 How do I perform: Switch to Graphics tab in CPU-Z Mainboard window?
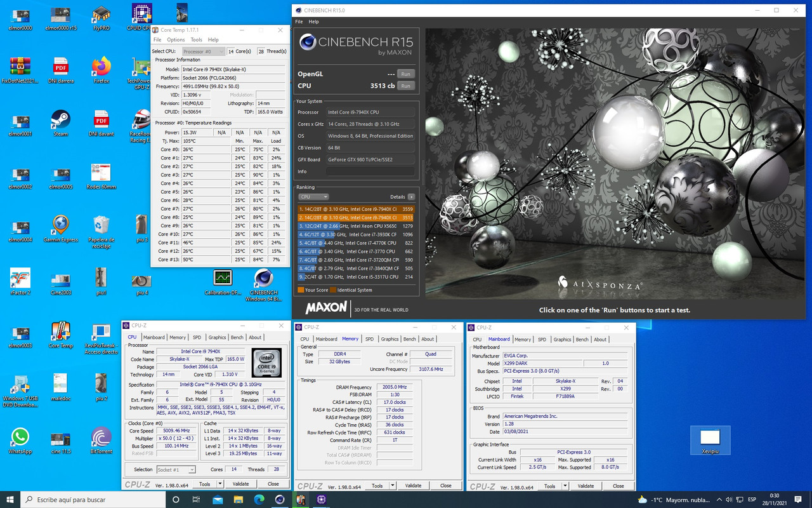[562, 339]
